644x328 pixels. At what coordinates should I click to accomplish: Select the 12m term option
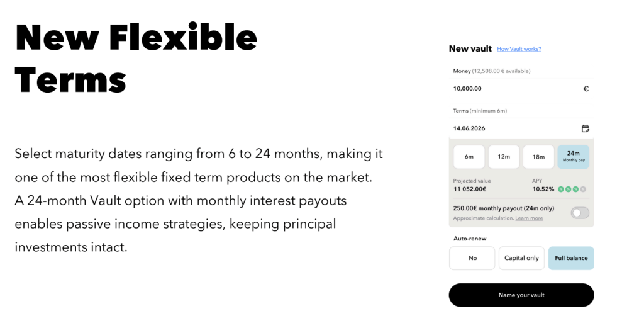504,157
